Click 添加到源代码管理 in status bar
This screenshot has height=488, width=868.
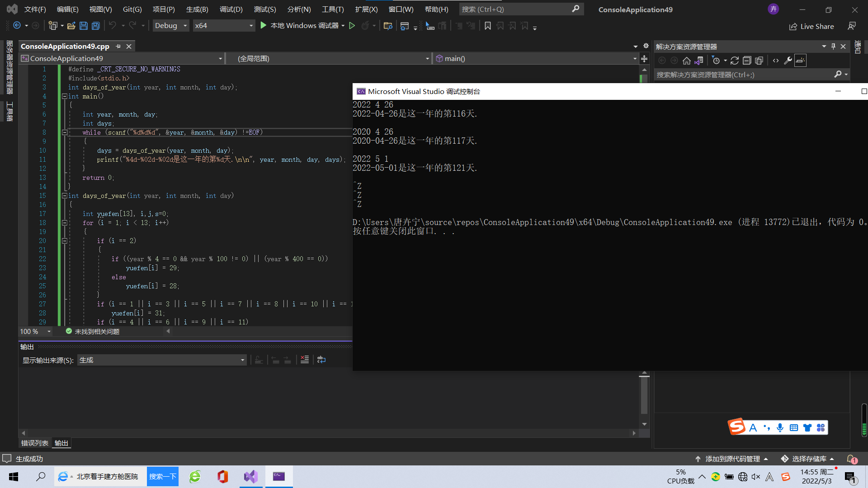(x=732, y=459)
